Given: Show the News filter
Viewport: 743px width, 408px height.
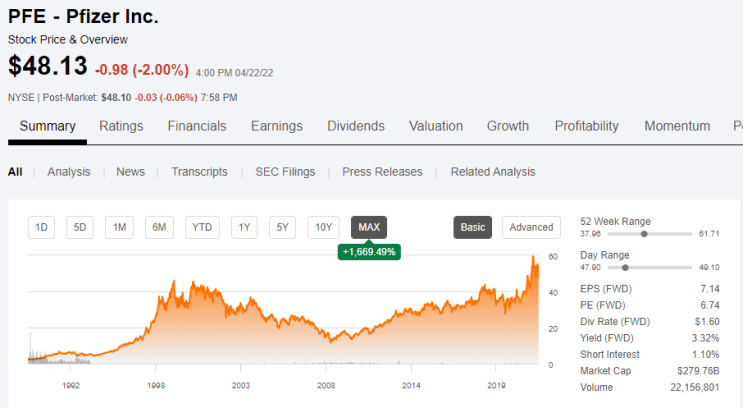Looking at the screenshot, I should 130,172.
